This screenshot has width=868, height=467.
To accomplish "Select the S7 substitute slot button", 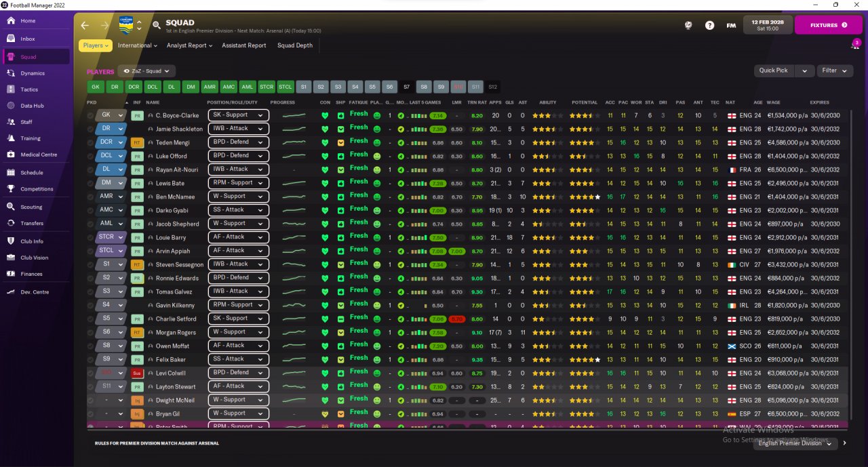I will [406, 87].
